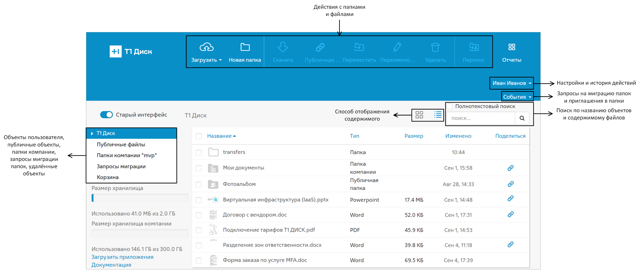644x270 pixels.
Task: Click in the поиск search input field
Action: coord(481,118)
